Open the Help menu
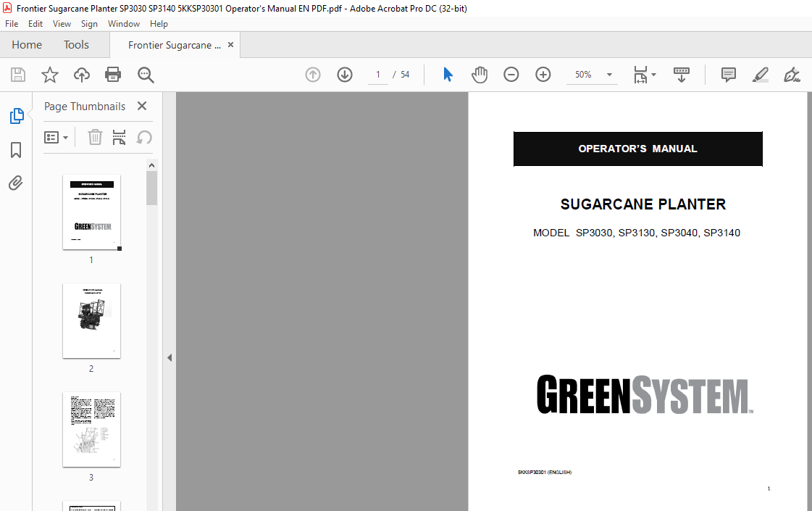The height and width of the screenshot is (511, 812). coord(159,24)
